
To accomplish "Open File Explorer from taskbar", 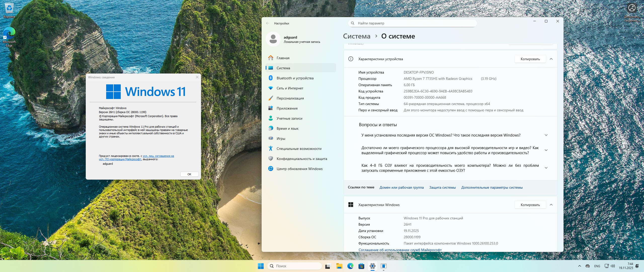I will (x=339, y=266).
